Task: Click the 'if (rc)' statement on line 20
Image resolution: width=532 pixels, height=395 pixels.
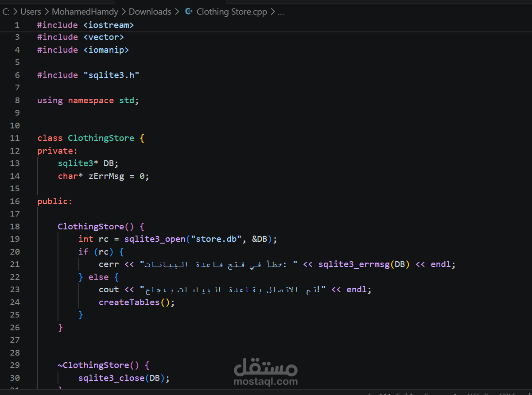Action: 96,252
